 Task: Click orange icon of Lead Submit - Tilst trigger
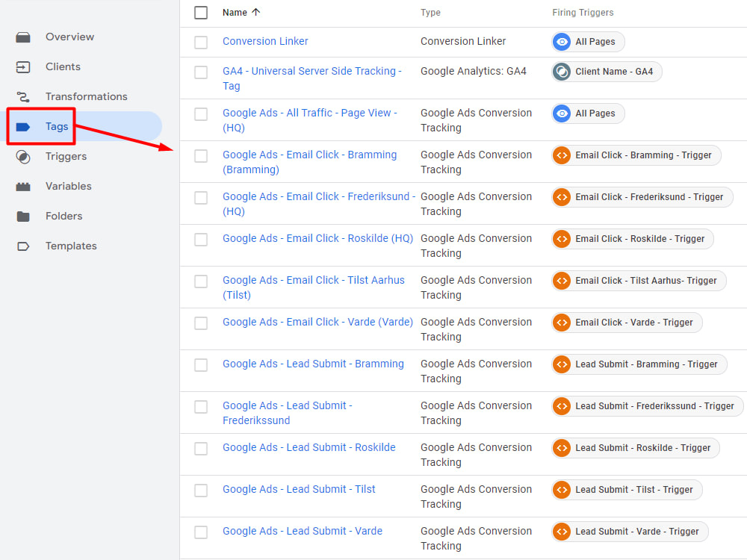(x=562, y=490)
